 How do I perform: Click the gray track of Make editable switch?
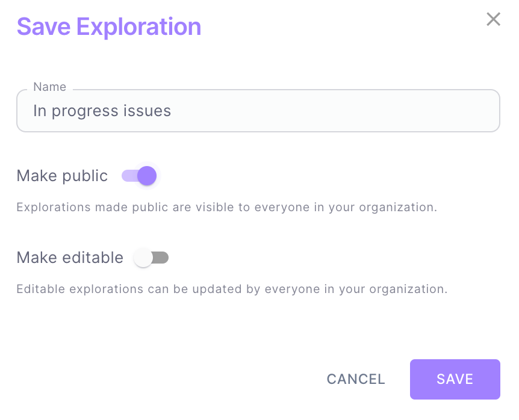161,258
